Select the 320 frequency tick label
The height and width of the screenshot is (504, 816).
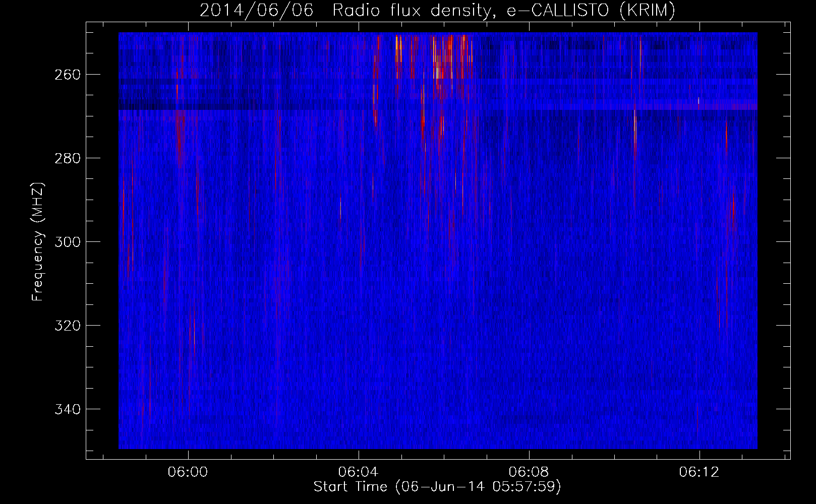(x=67, y=326)
